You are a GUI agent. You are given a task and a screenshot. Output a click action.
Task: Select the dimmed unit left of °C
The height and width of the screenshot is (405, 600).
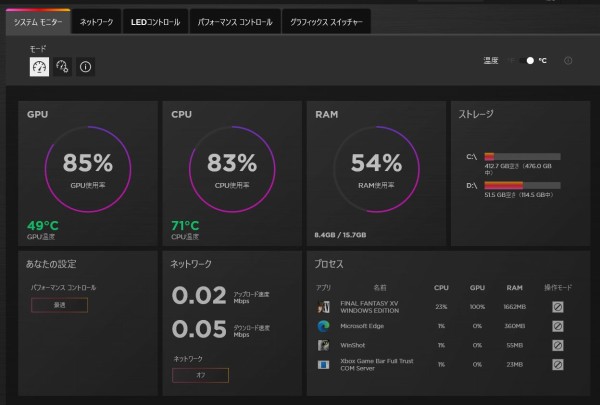pos(515,60)
